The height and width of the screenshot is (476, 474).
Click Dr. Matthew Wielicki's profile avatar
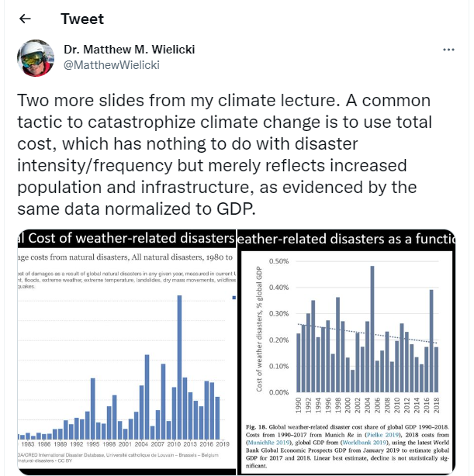(x=35, y=57)
